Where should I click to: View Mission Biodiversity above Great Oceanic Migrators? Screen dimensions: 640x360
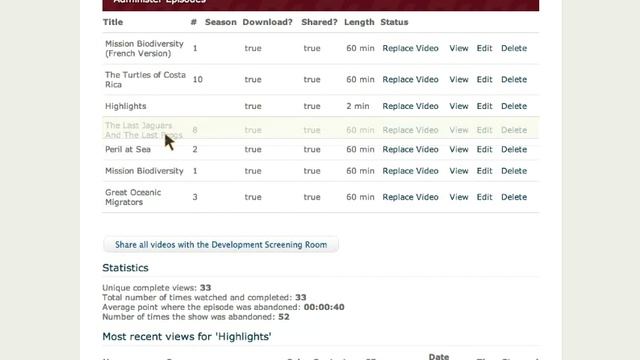(x=459, y=171)
